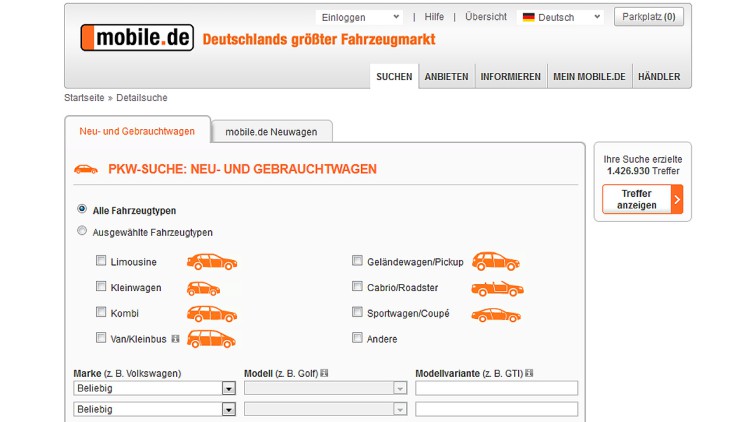Click the Geländewagen/Pickup label text
This screenshot has width=750, height=422.
click(415, 262)
